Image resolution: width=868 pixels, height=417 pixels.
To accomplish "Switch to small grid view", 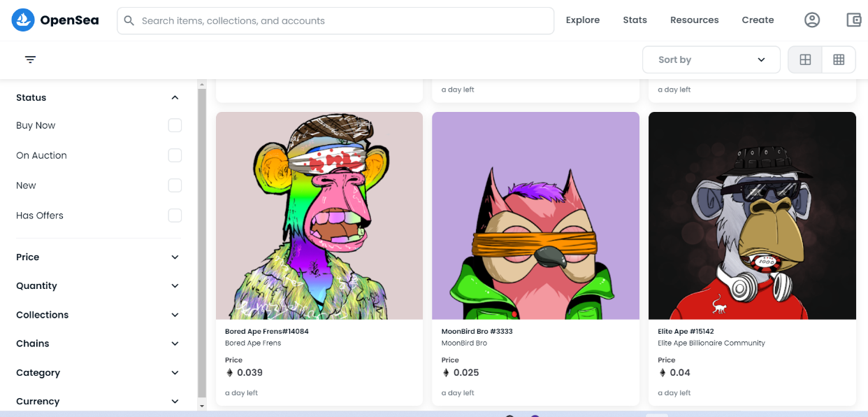I will 839,59.
